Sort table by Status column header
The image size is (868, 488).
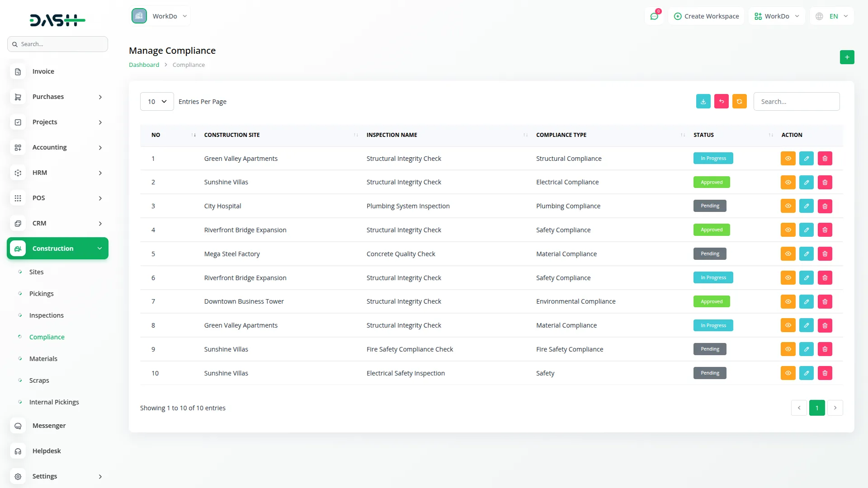tap(703, 135)
